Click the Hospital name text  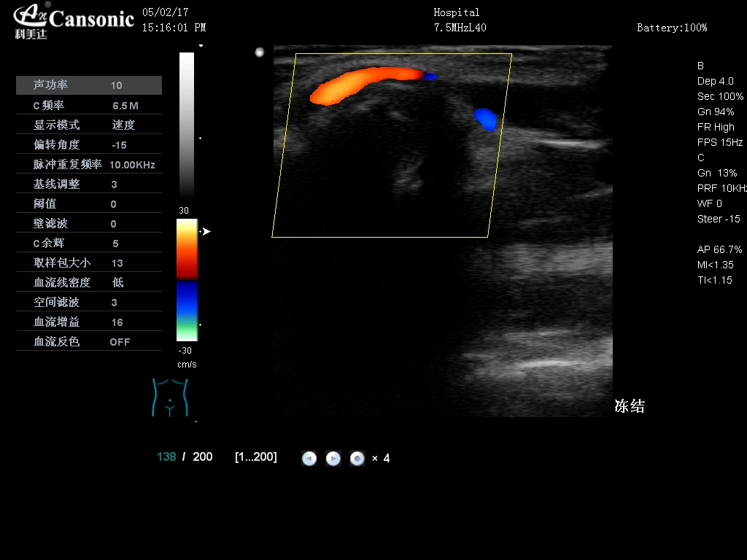457,12
